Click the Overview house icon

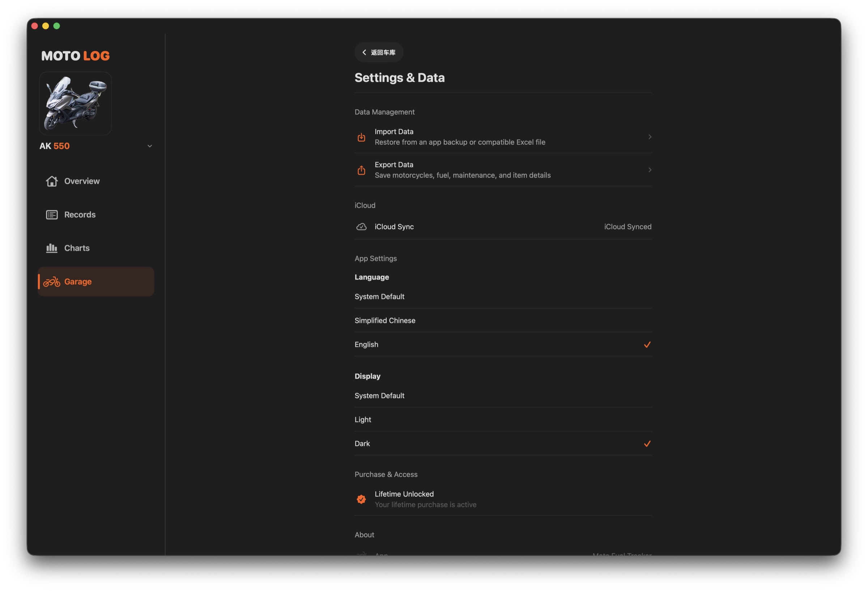click(x=52, y=181)
